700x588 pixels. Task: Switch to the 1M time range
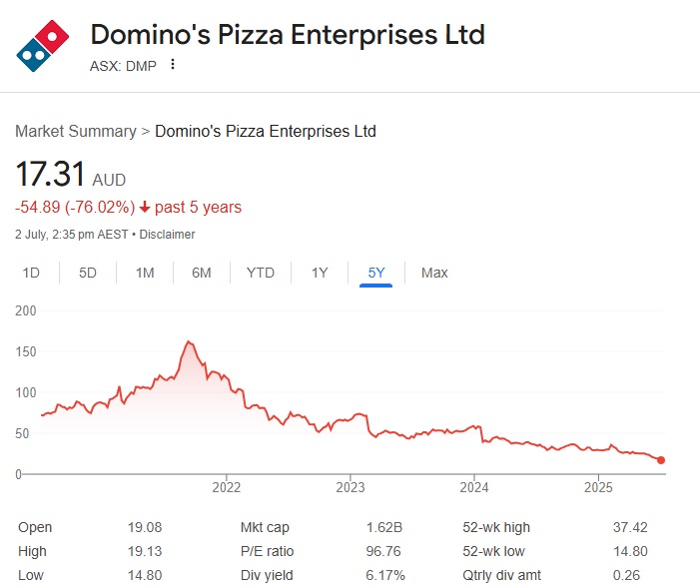[x=145, y=273]
